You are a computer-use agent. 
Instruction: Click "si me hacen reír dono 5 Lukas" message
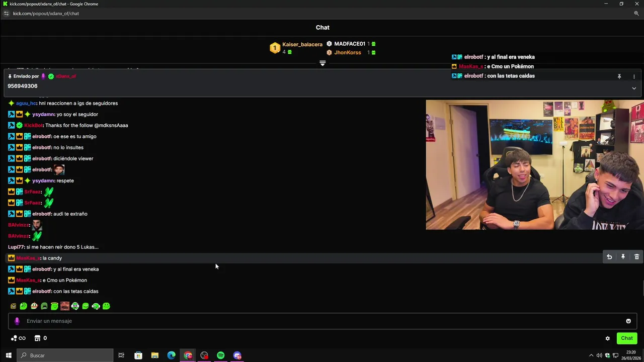pyautogui.click(x=62, y=247)
